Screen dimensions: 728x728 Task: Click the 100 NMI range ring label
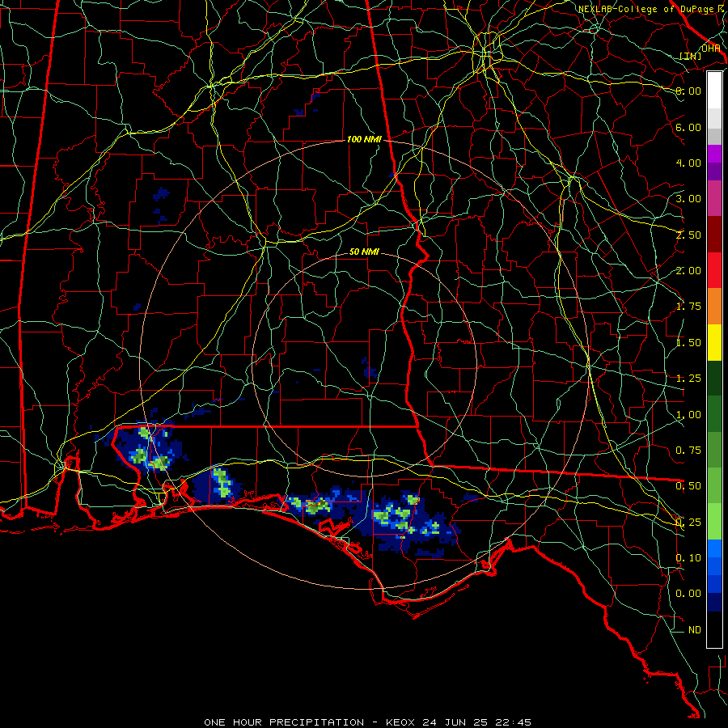pos(364,139)
